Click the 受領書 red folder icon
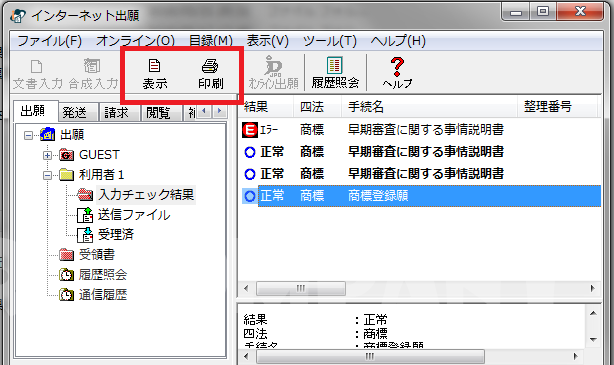 click(66, 255)
